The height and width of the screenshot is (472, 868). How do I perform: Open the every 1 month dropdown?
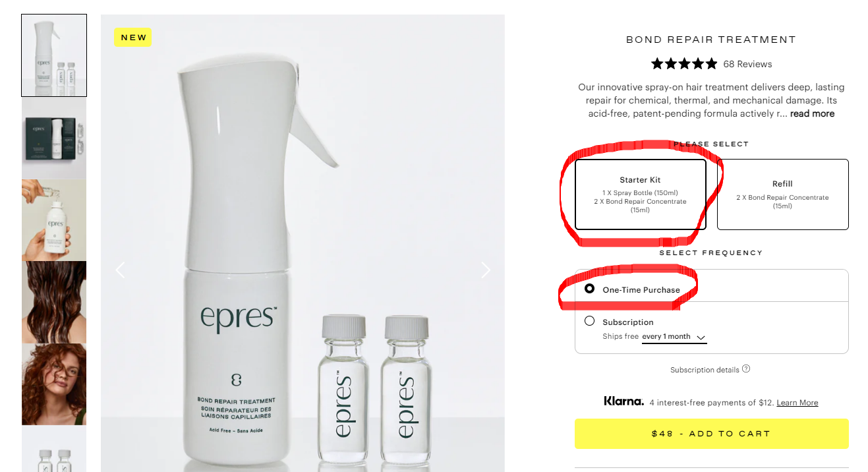[674, 337]
